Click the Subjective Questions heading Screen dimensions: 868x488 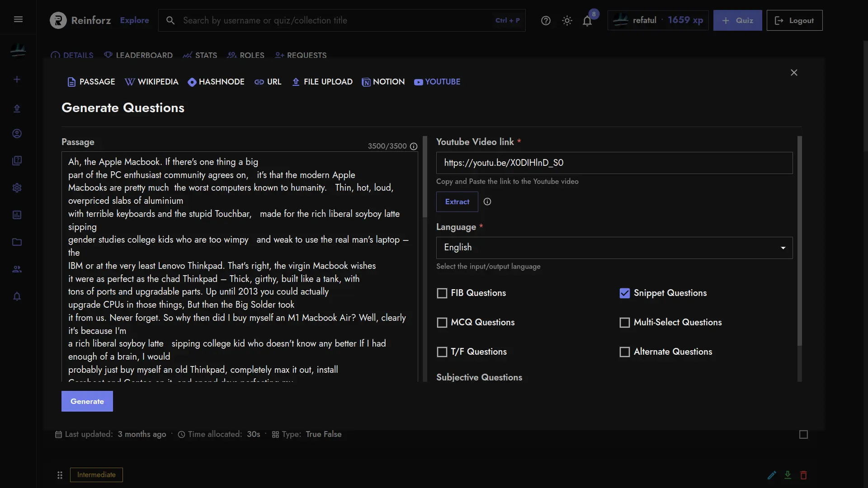[x=479, y=378]
